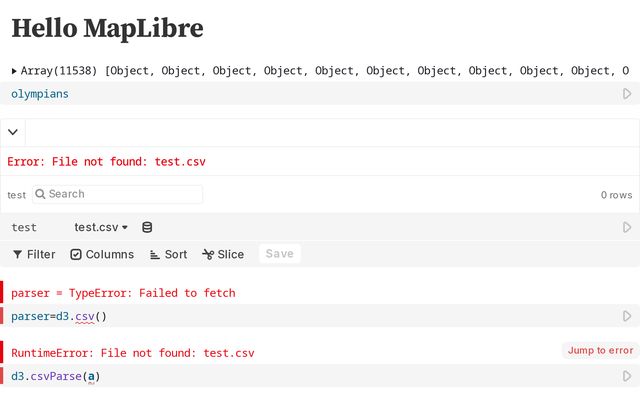Click the parser=d3.csv() code line
This screenshot has height=400, width=640.
click(x=58, y=316)
